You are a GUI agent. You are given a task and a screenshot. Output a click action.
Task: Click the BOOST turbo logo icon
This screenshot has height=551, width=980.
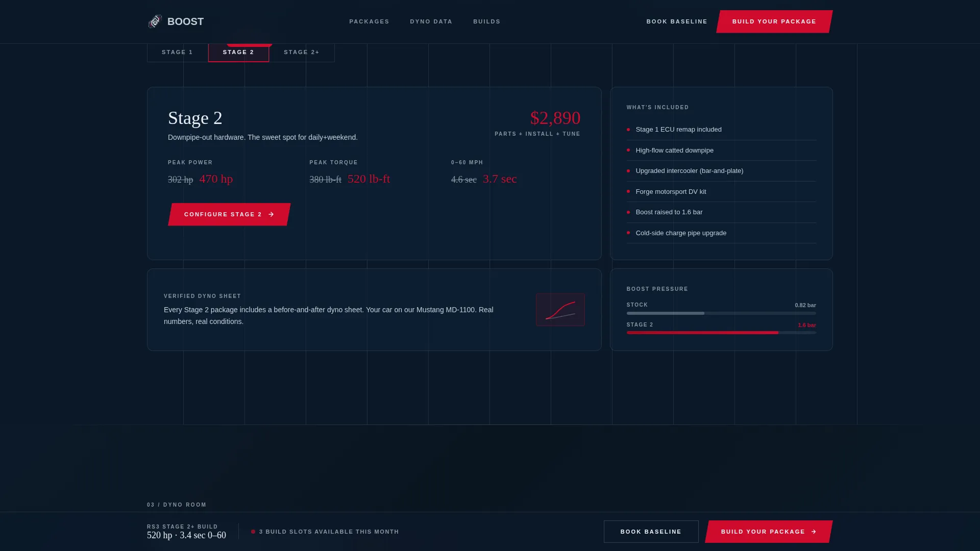click(x=155, y=21)
